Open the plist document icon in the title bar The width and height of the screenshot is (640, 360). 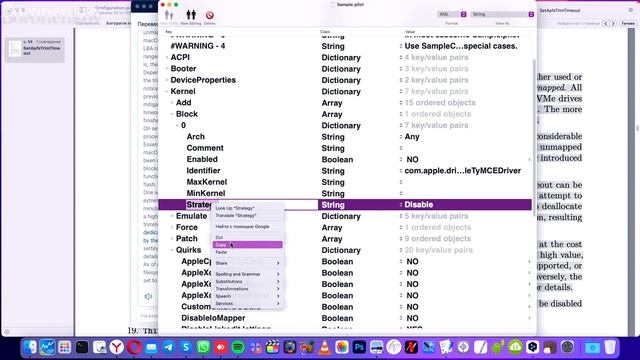(333, 4)
